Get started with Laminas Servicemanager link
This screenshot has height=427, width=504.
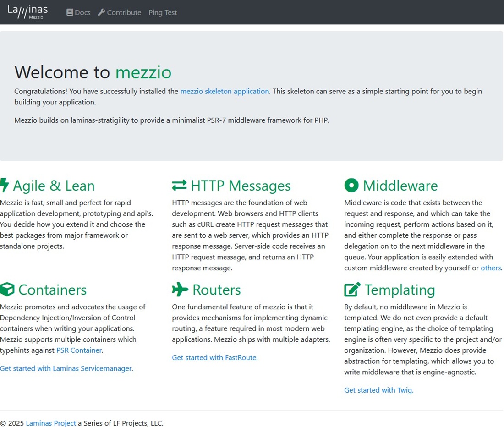coord(66,368)
